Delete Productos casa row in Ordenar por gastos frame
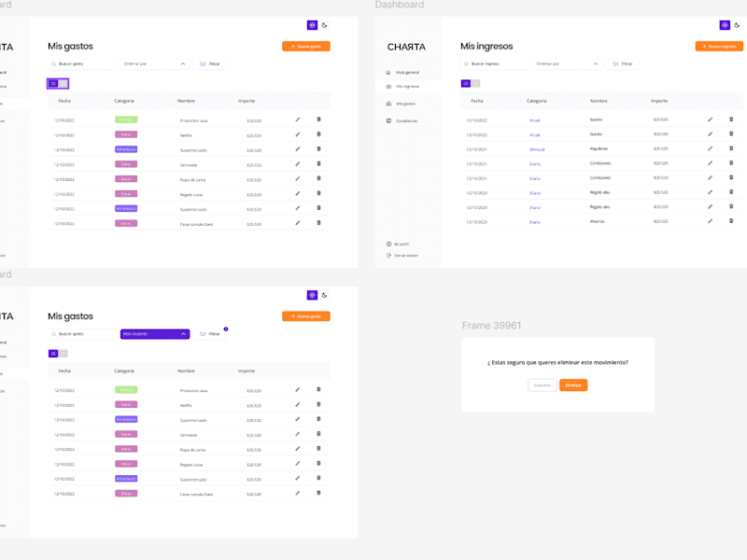747x560 pixels. click(318, 119)
